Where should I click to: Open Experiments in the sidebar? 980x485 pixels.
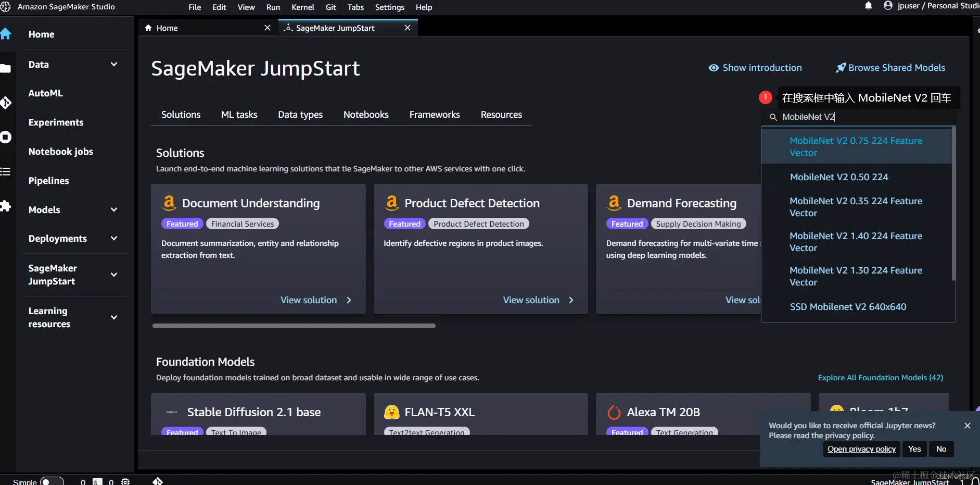pos(56,122)
